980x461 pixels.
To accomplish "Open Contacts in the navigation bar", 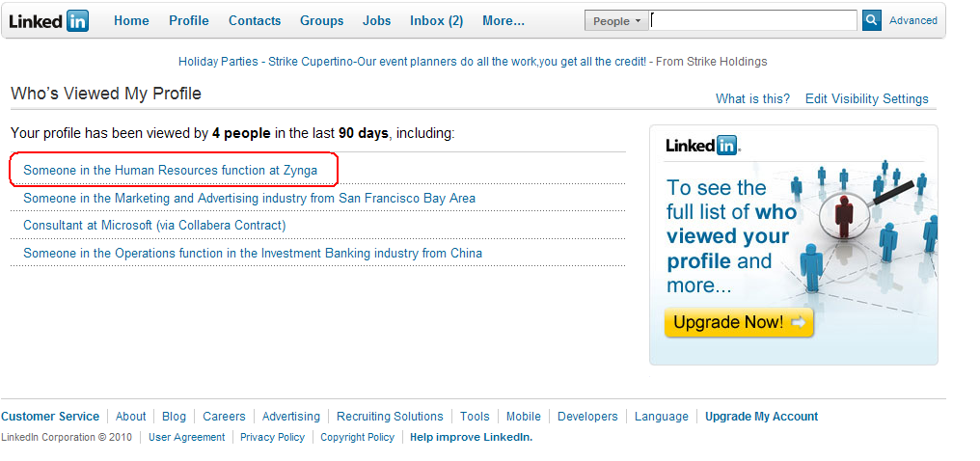I will click(x=255, y=20).
